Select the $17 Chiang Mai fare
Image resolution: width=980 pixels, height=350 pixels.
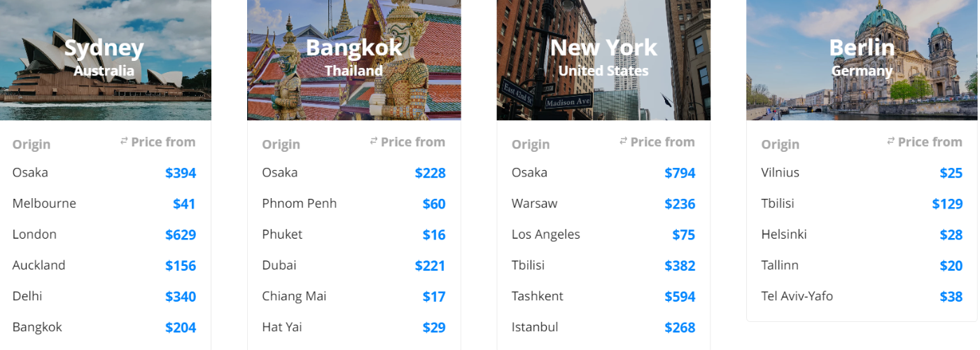click(x=434, y=297)
